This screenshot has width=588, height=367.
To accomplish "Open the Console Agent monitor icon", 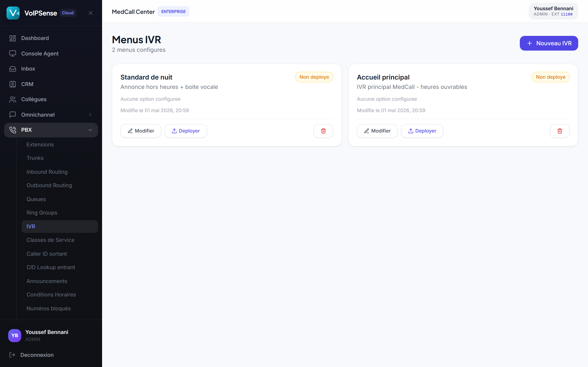I will pyautogui.click(x=13, y=53).
